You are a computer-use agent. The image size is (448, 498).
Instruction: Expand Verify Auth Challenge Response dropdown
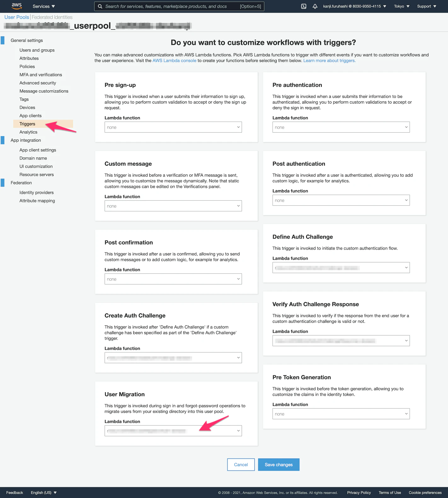click(341, 341)
